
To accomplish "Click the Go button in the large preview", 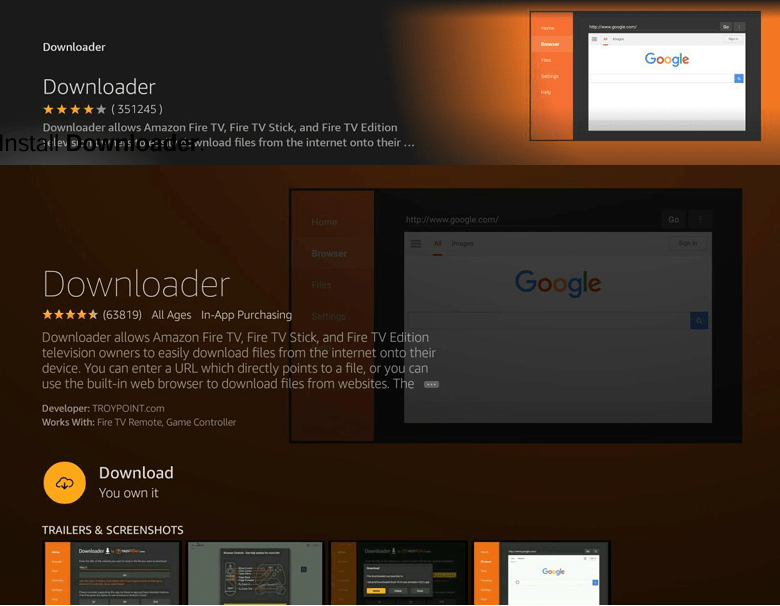I will click(x=674, y=219).
